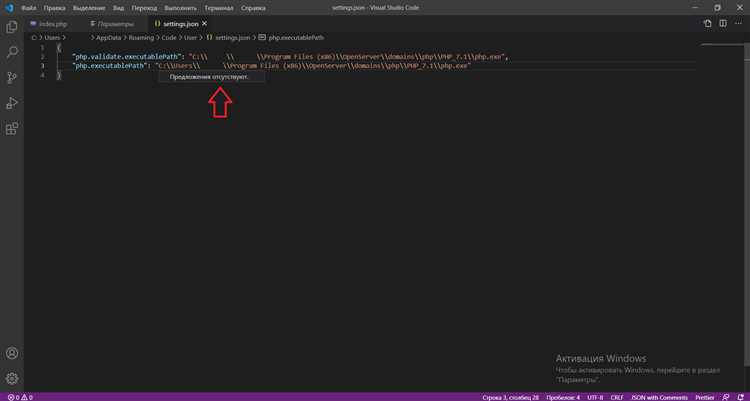Change language mode JSON with Comments
Screen dimensions: 750x401
(660, 397)
